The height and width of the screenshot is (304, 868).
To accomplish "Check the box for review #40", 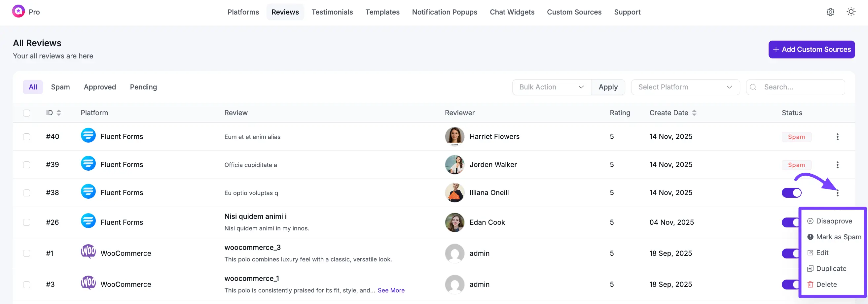I will [x=27, y=137].
